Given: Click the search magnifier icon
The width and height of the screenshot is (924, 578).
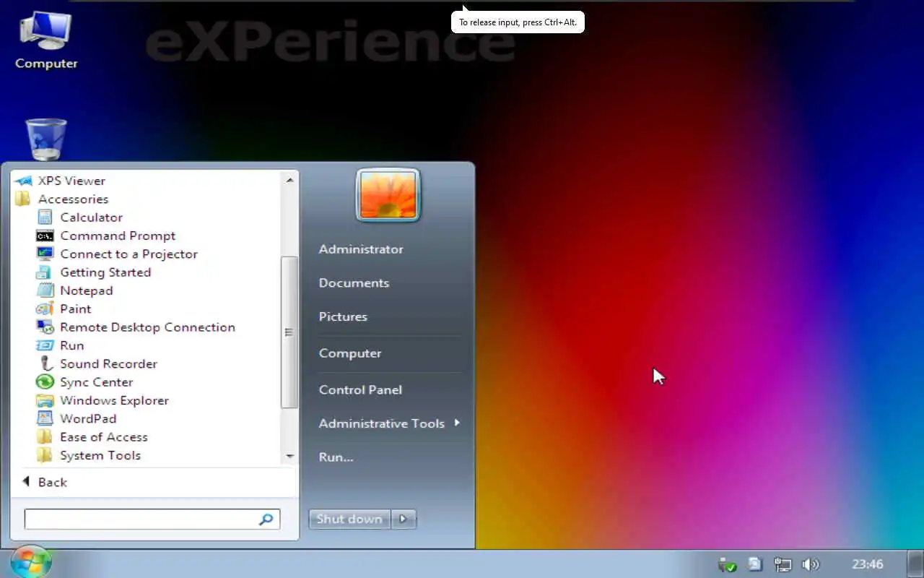Looking at the screenshot, I should point(266,519).
